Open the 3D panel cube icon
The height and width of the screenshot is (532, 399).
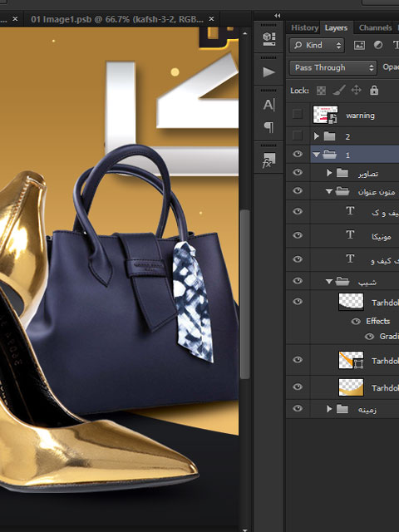(x=268, y=39)
